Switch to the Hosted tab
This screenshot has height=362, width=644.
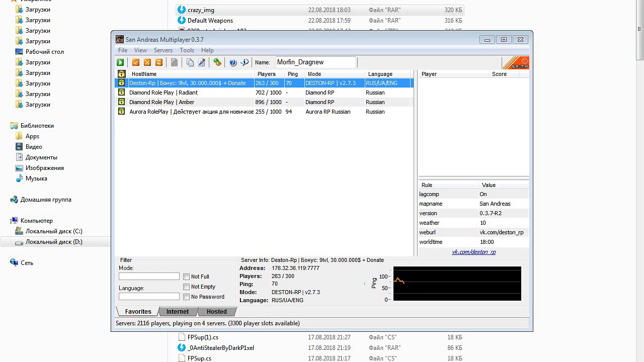(x=217, y=312)
